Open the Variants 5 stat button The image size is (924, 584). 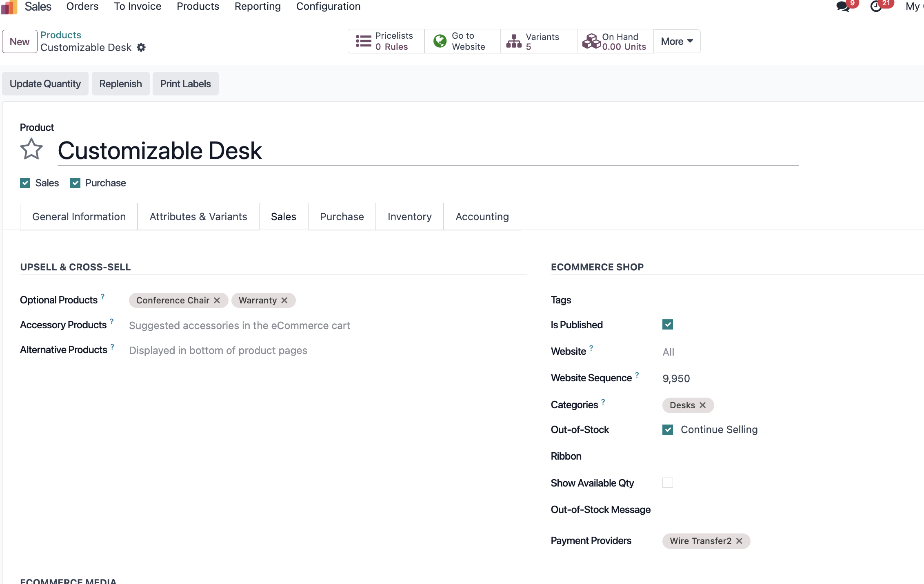(539, 41)
